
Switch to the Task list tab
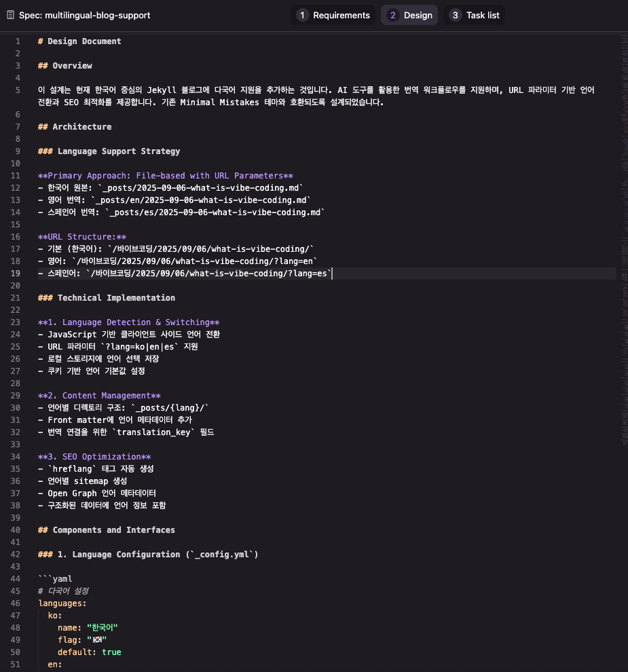pos(474,15)
